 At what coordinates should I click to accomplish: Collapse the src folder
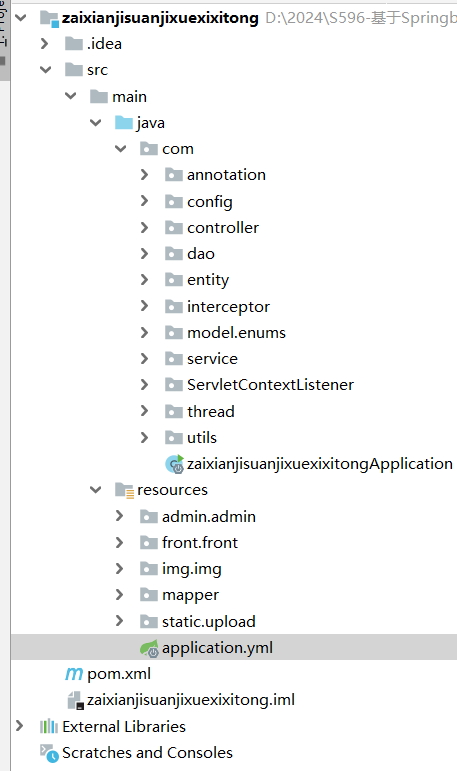45,70
